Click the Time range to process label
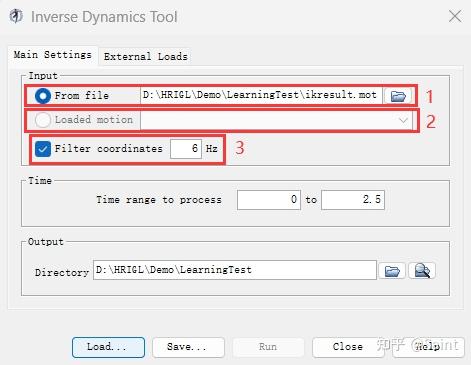This screenshot has height=365, width=471. (159, 200)
